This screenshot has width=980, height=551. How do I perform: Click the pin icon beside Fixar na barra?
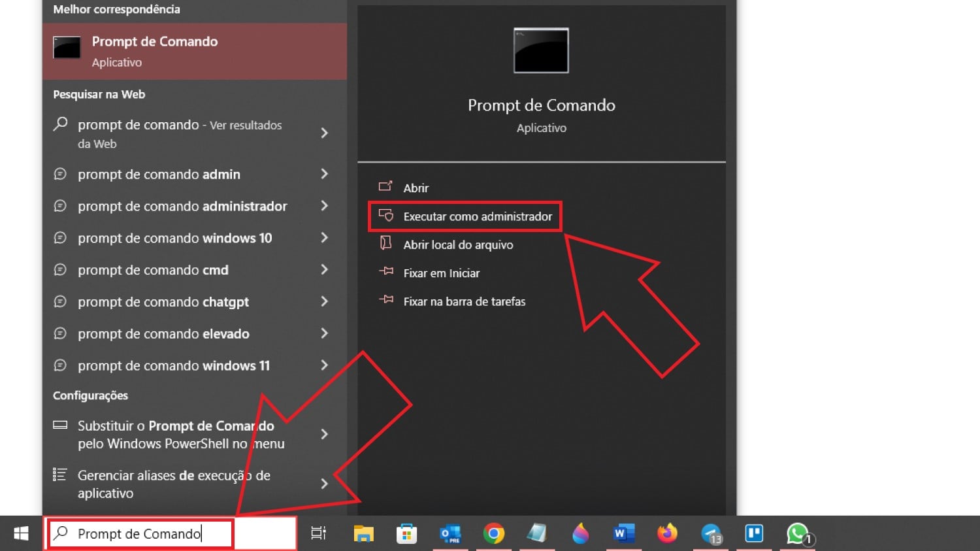pyautogui.click(x=386, y=299)
